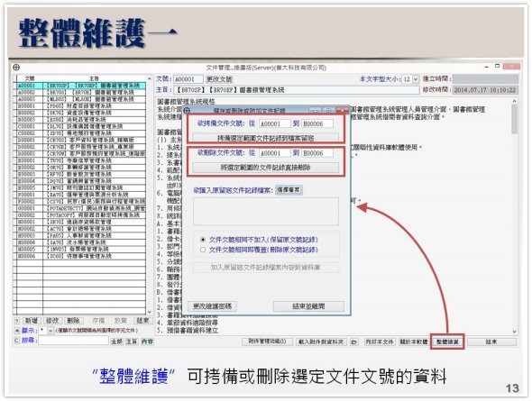Select the 主旨 search scope button
532x401 pixels.
point(132,342)
